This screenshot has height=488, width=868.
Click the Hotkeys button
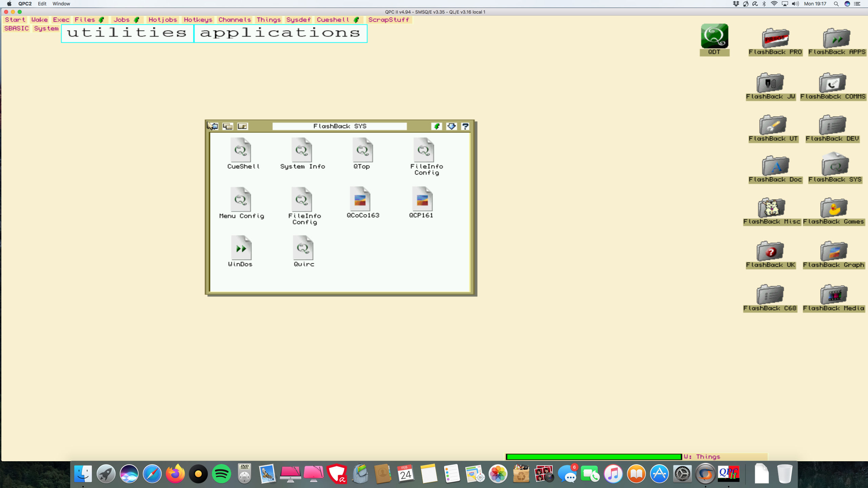198,20
